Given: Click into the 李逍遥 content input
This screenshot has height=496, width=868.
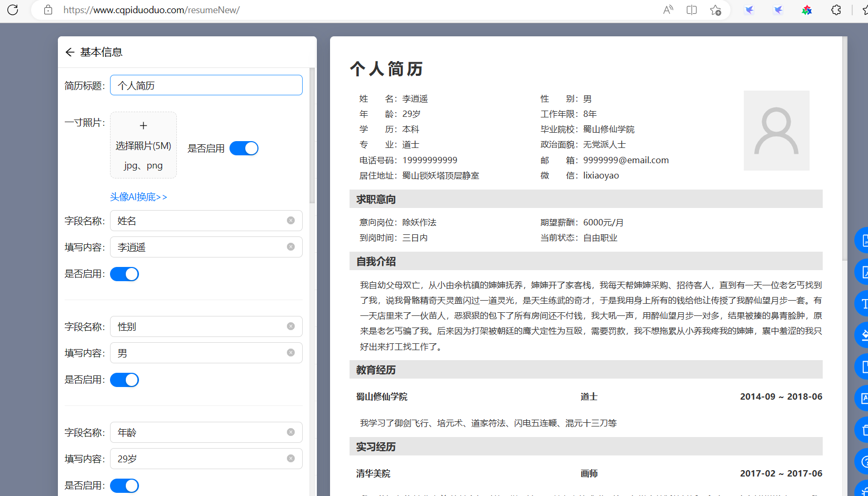Looking at the screenshot, I should pos(206,247).
